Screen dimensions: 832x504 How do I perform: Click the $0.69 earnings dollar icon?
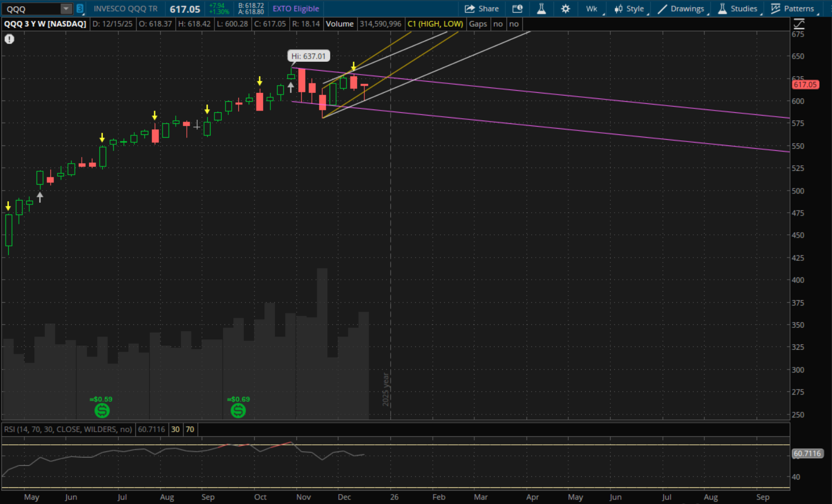click(x=238, y=411)
